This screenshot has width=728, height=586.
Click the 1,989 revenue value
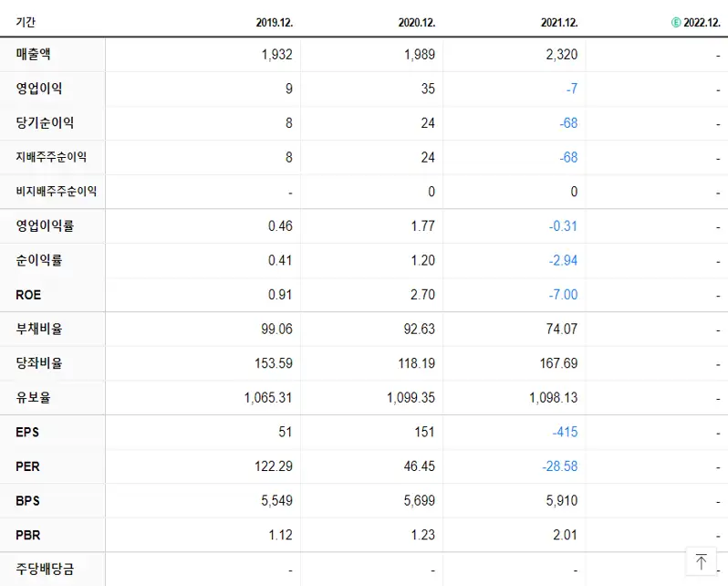420,55
